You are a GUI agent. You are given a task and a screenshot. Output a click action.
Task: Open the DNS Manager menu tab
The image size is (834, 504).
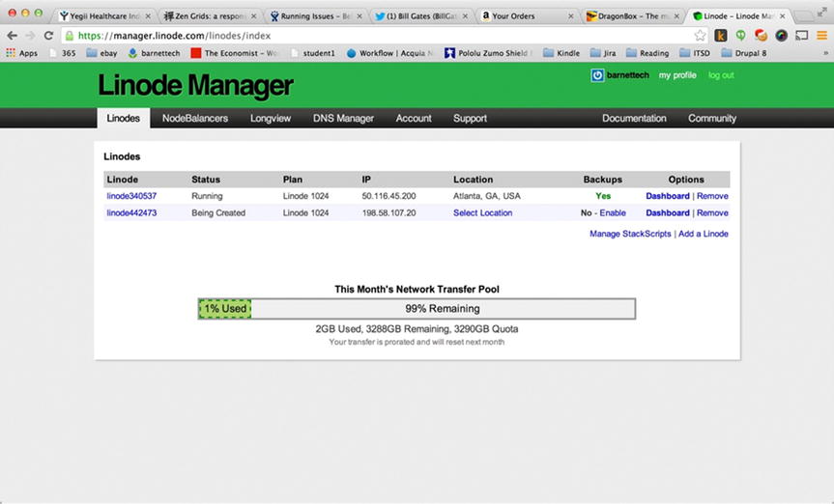click(343, 118)
